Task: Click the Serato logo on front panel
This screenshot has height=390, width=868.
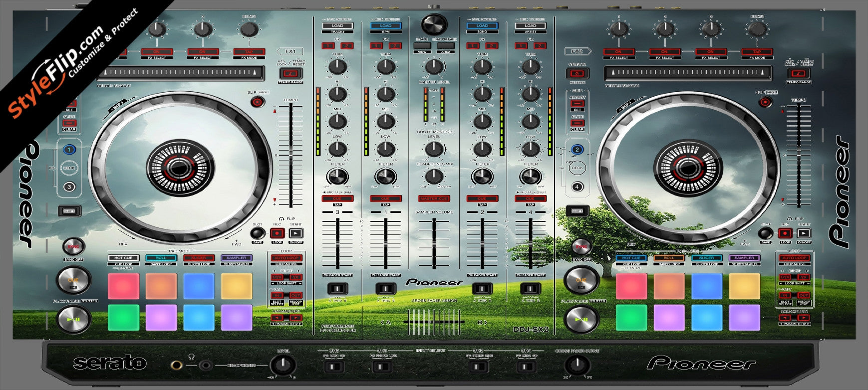Action: pos(110,363)
